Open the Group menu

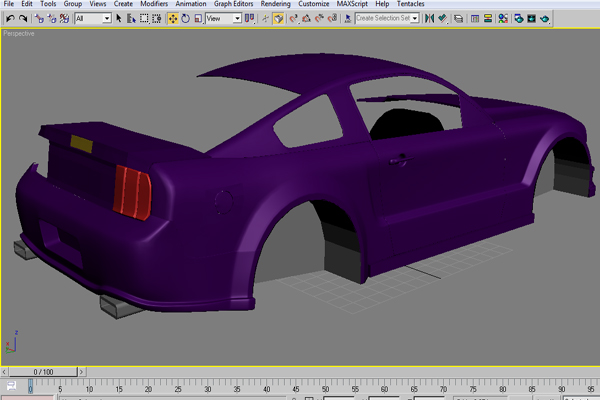(73, 4)
